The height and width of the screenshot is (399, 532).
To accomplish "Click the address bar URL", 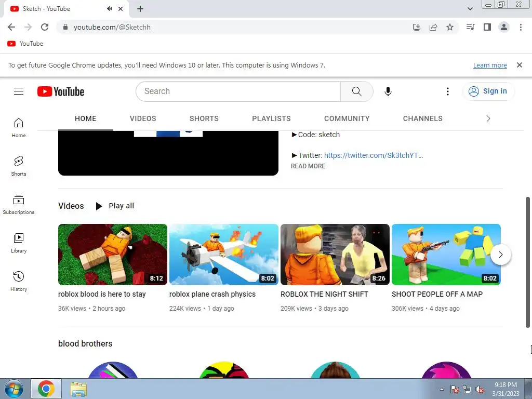I will coord(112,27).
